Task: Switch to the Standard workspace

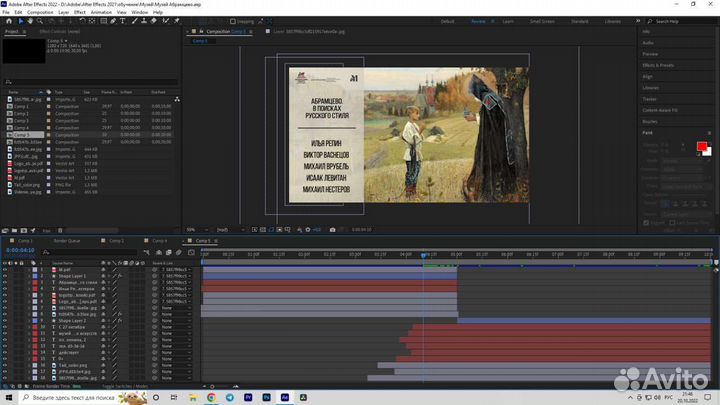Action: coord(579,22)
